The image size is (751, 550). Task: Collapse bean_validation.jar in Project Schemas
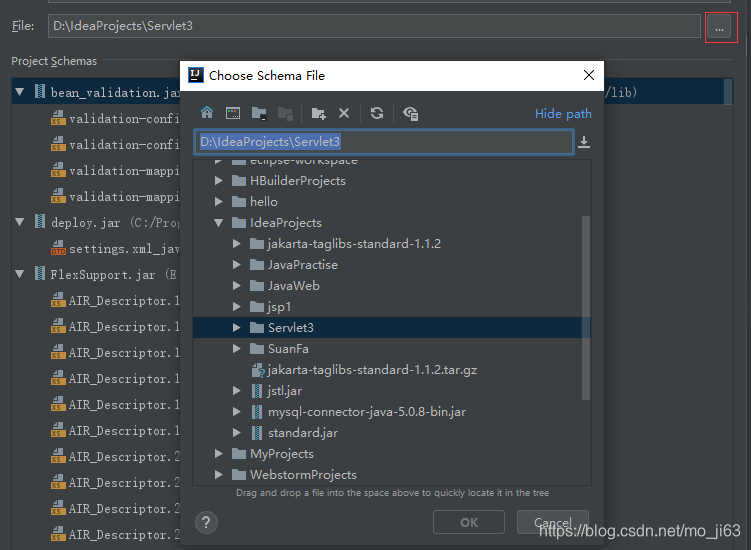[x=20, y=92]
